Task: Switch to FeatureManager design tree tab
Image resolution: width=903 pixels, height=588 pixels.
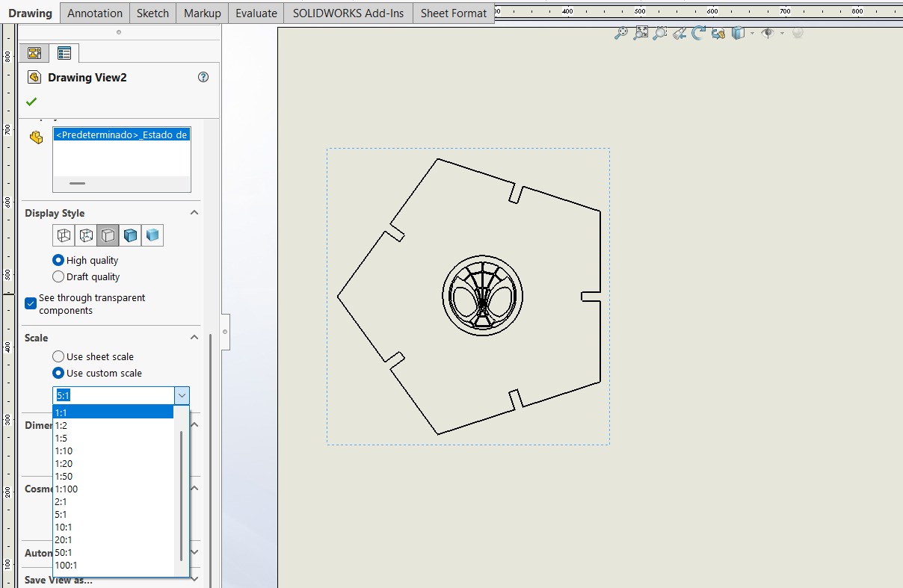Action: point(34,53)
